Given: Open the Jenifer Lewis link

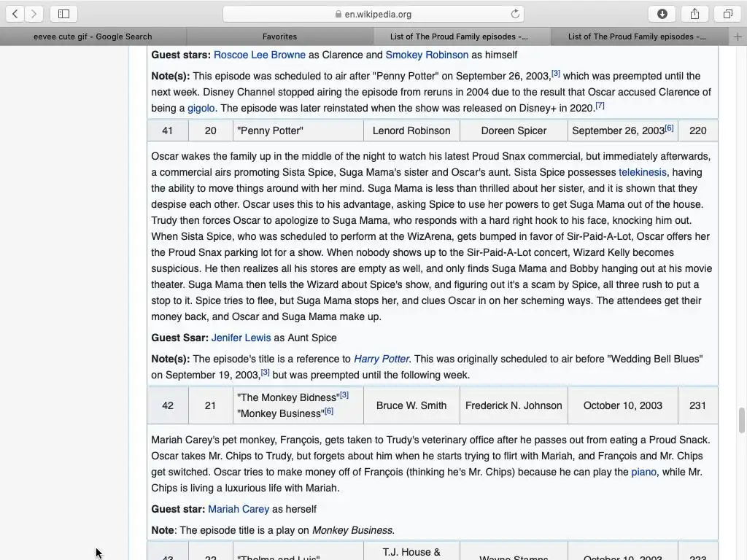Looking at the screenshot, I should pyautogui.click(x=241, y=338).
